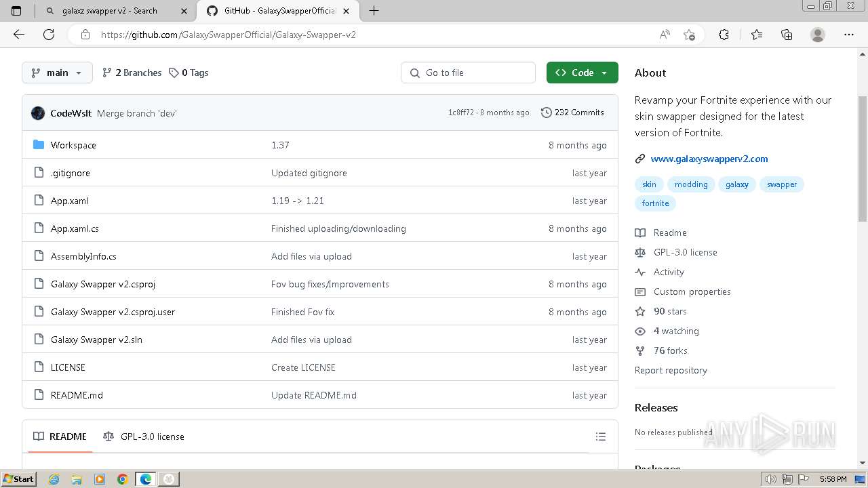The height and width of the screenshot is (488, 868).
Task: Open the Edge tab actions menu icon
Action: point(16,11)
